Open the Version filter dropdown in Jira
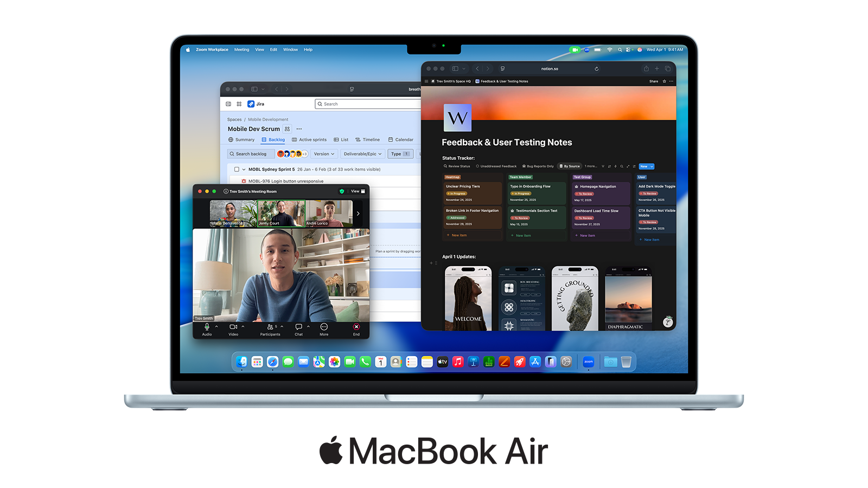 coord(323,154)
